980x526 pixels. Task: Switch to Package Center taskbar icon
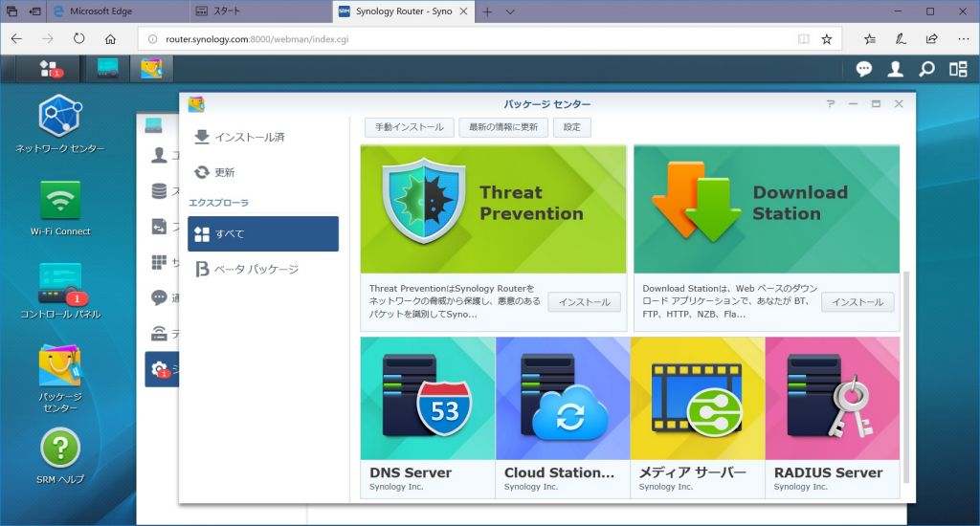click(151, 68)
